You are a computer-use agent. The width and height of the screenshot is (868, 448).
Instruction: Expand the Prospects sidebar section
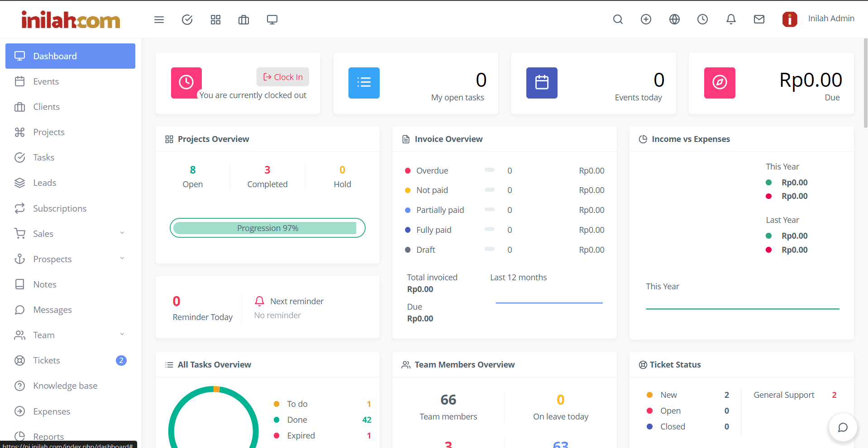point(52,259)
